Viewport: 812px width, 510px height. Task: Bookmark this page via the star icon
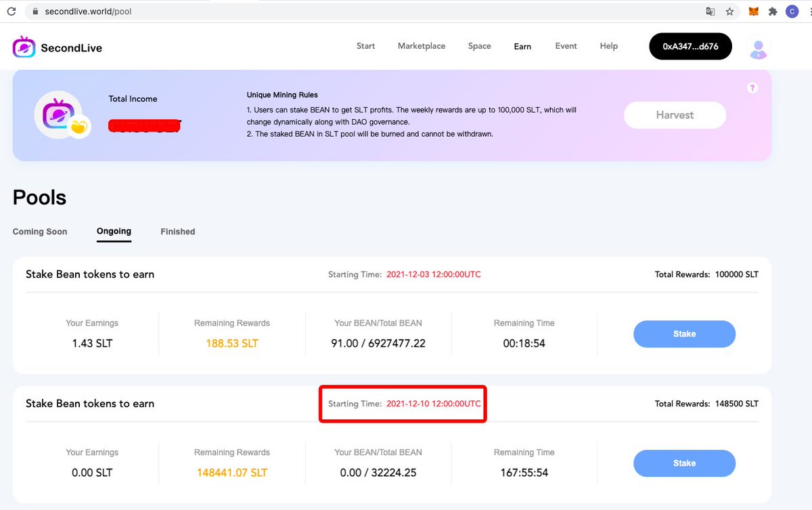pos(729,12)
